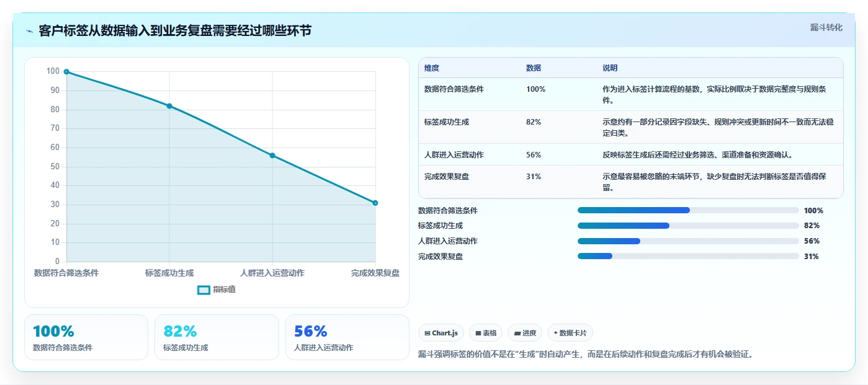Click description starting 示意最容易被忽略的末端环节
This screenshot has height=385, width=868.
tap(715, 182)
